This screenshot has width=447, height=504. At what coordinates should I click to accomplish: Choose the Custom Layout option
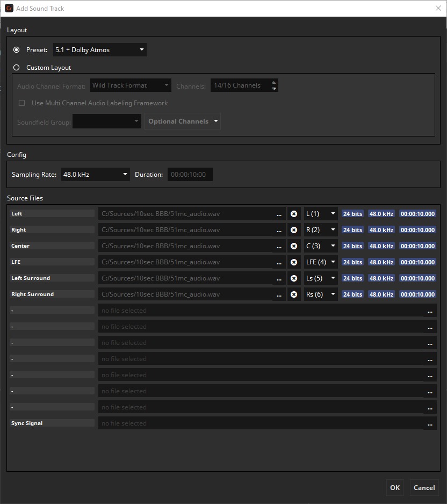pos(17,68)
